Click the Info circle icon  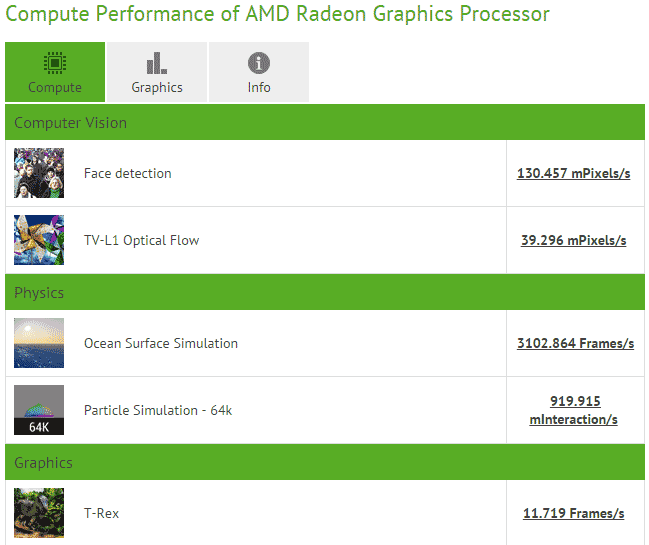point(259,63)
